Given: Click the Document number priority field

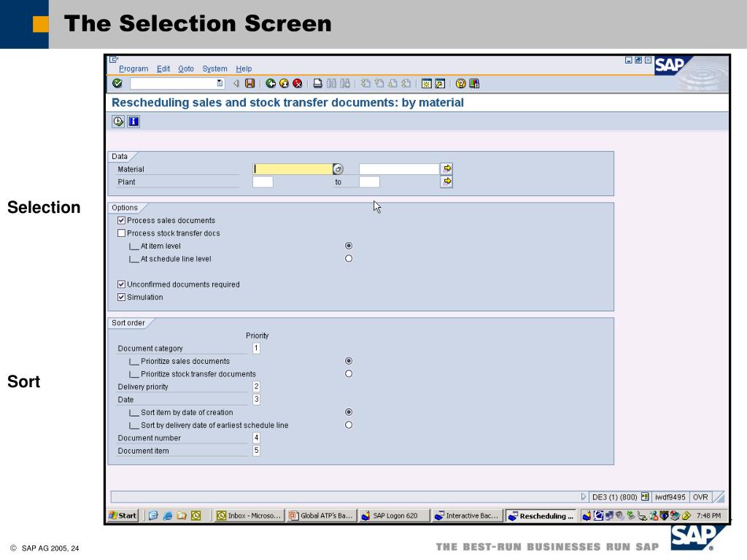Looking at the screenshot, I should pos(256,437).
